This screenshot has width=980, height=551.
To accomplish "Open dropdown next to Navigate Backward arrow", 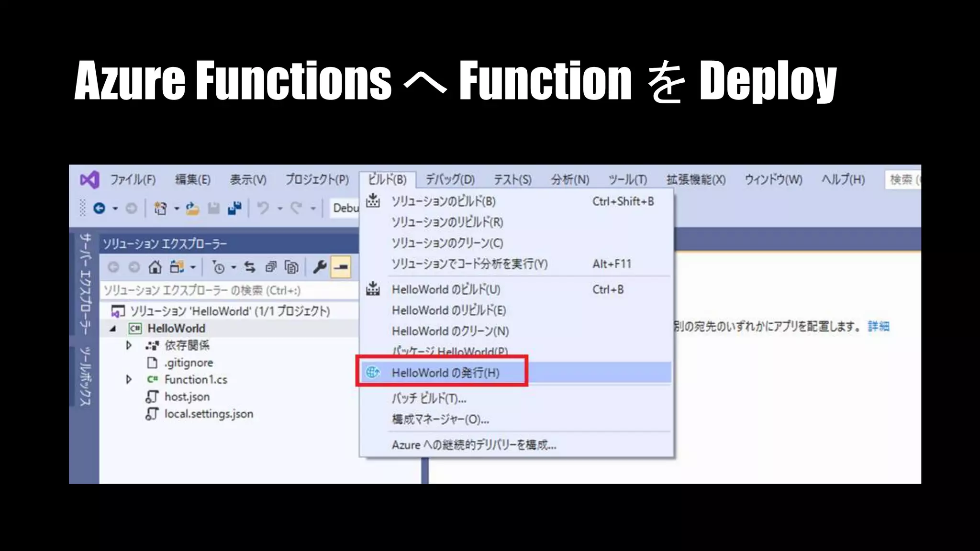I will point(115,209).
